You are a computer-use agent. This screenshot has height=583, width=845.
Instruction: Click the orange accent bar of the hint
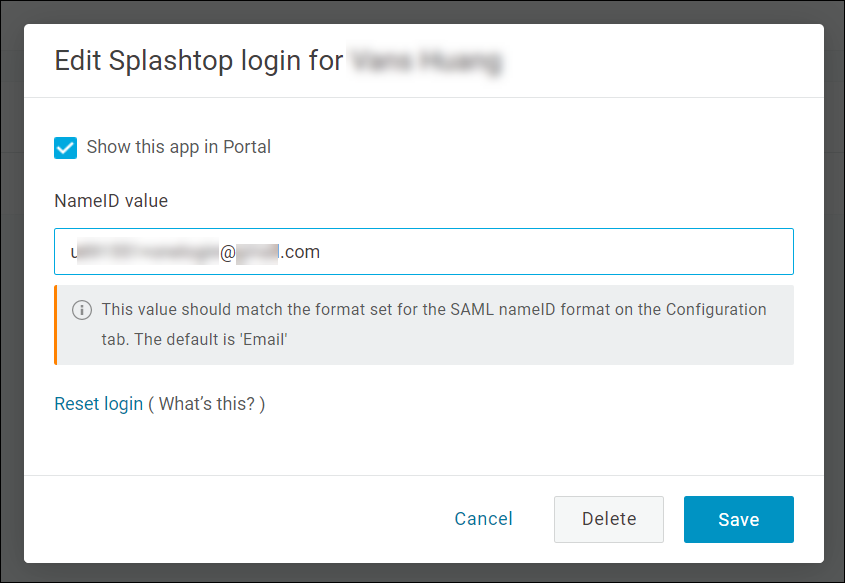click(x=56, y=325)
